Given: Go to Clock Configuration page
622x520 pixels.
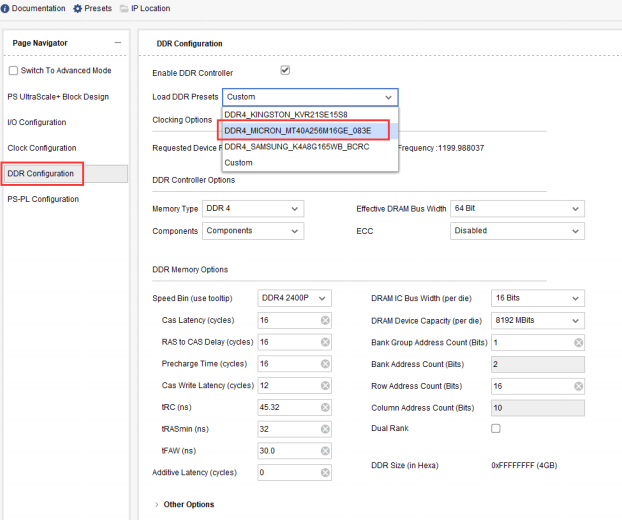Looking at the screenshot, I should coord(42,148).
